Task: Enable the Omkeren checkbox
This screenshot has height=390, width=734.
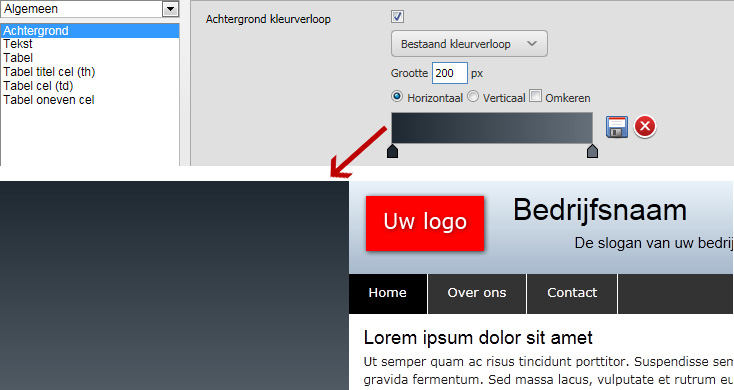Action: tap(536, 96)
